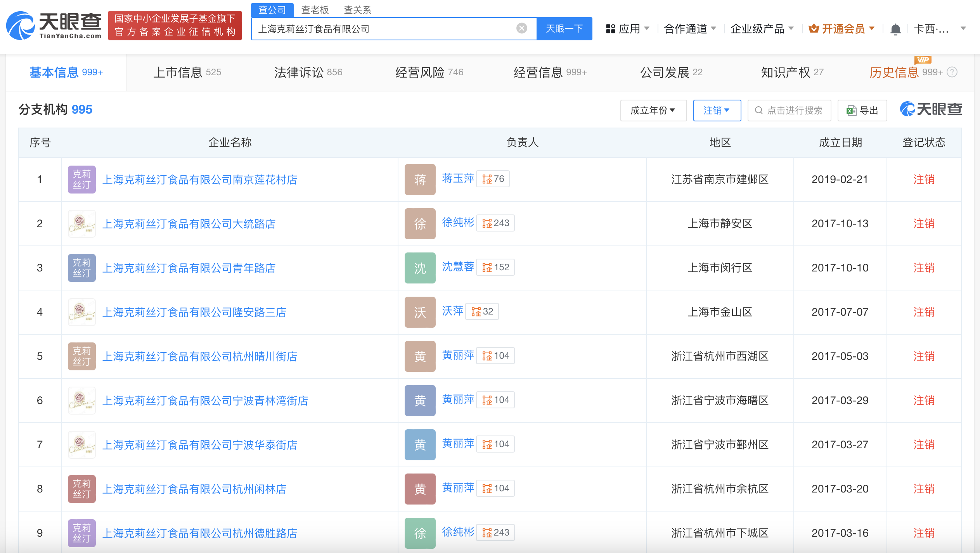The height and width of the screenshot is (553, 980).
Task: Open link 上海克莉丝汀食品有限公司南京莲花村店
Action: click(x=199, y=180)
